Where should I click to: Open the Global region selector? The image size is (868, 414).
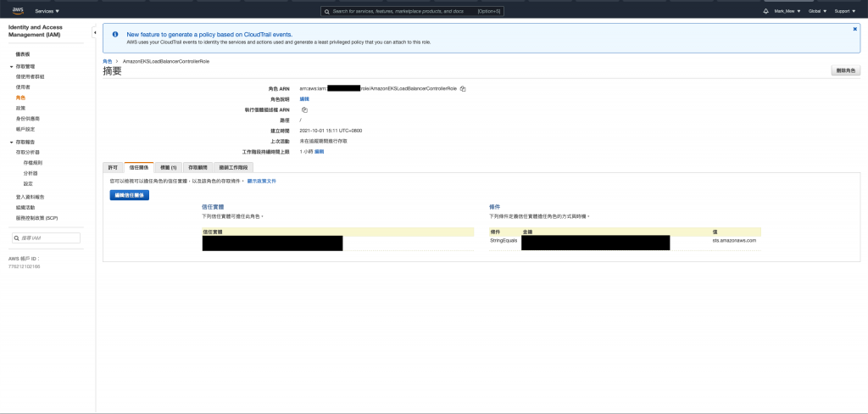tap(817, 11)
